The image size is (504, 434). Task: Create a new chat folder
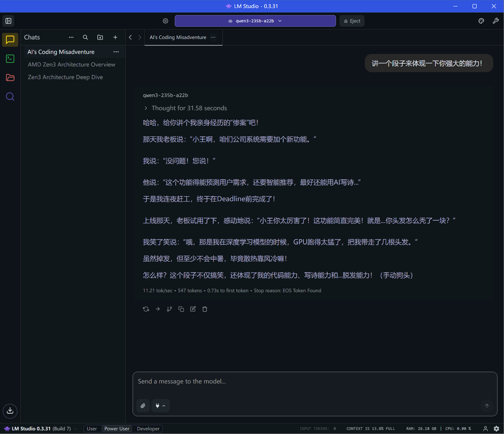[x=100, y=37]
